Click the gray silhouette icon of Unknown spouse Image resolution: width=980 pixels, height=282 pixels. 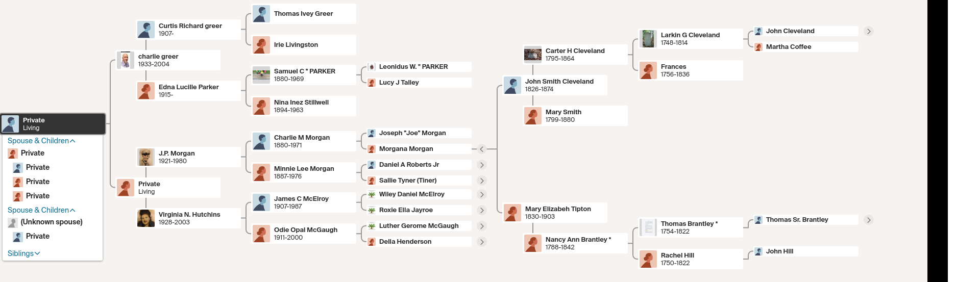(x=13, y=222)
